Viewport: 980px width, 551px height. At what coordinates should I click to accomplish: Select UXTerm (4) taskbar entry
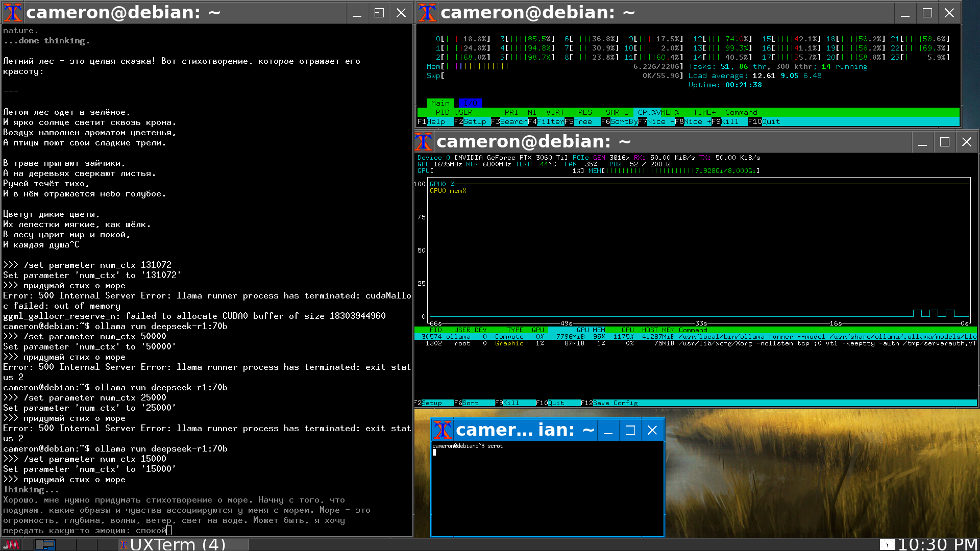[x=183, y=544]
